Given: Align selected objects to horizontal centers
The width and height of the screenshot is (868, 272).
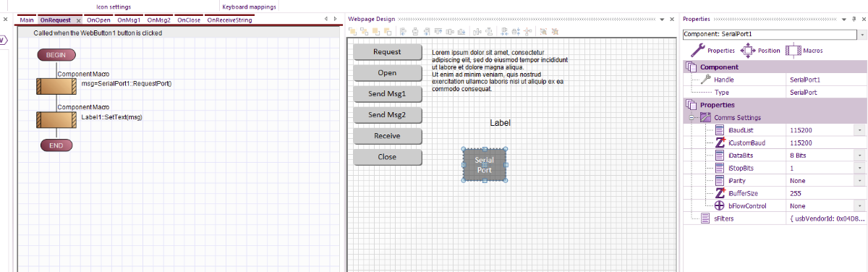Looking at the screenshot, I should [415, 31].
